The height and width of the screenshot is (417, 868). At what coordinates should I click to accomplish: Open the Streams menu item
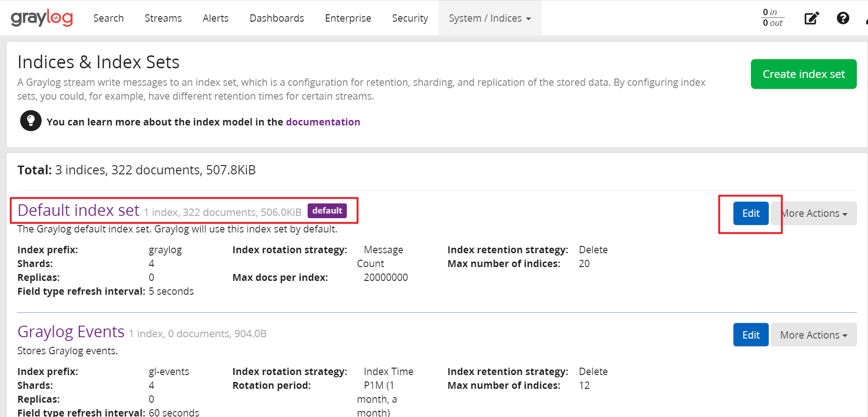pos(163,18)
